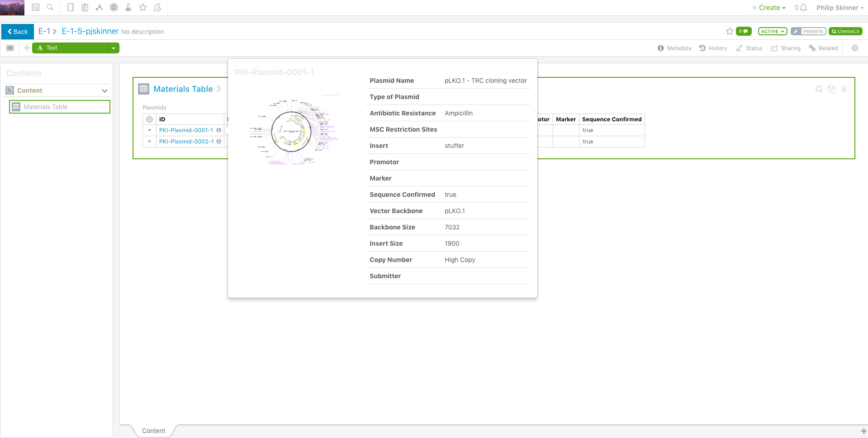This screenshot has height=438, width=868.
Task: Click the plasmid map thumbnail image
Action: 292,132
